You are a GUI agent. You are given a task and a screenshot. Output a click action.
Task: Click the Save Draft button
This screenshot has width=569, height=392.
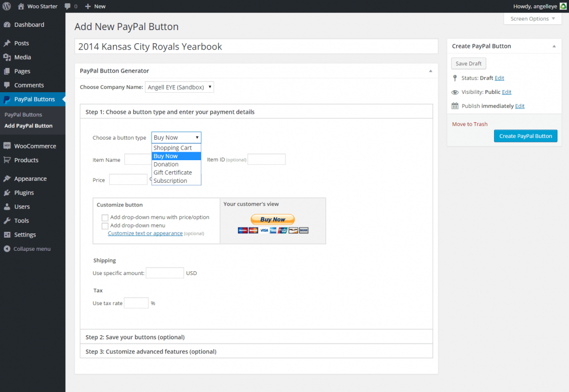coord(468,63)
